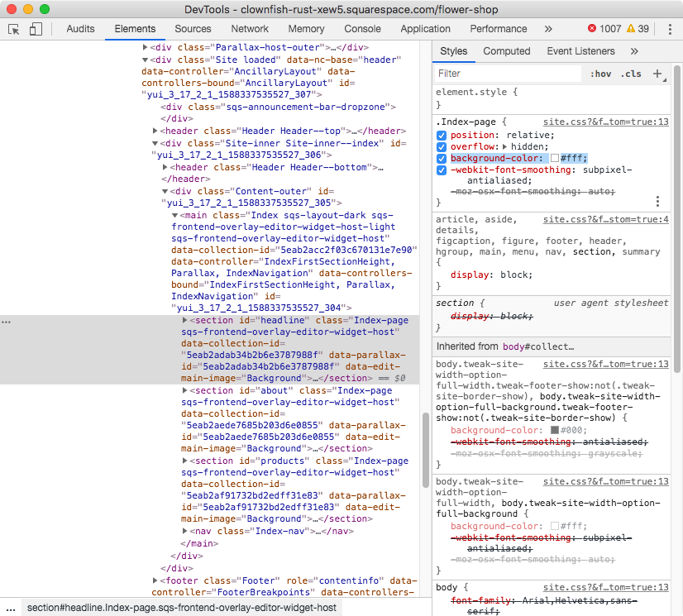Expand the Header--bottom header element

[x=165, y=167]
